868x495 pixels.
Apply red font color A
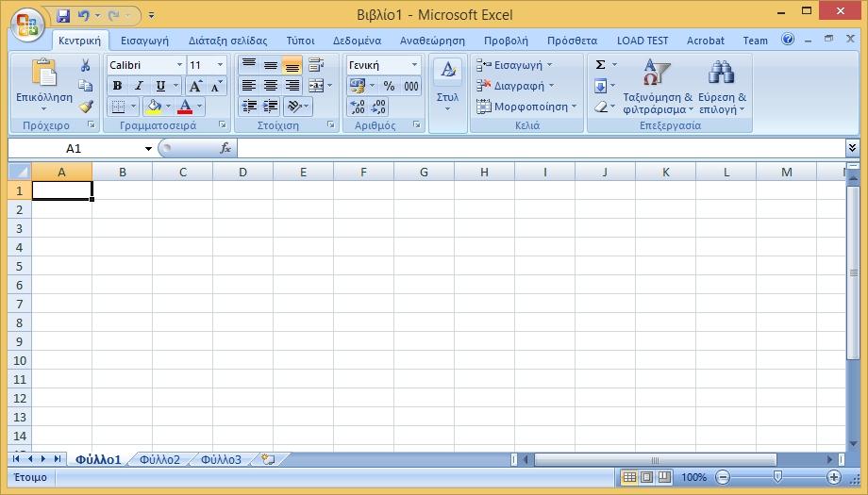[x=186, y=107]
